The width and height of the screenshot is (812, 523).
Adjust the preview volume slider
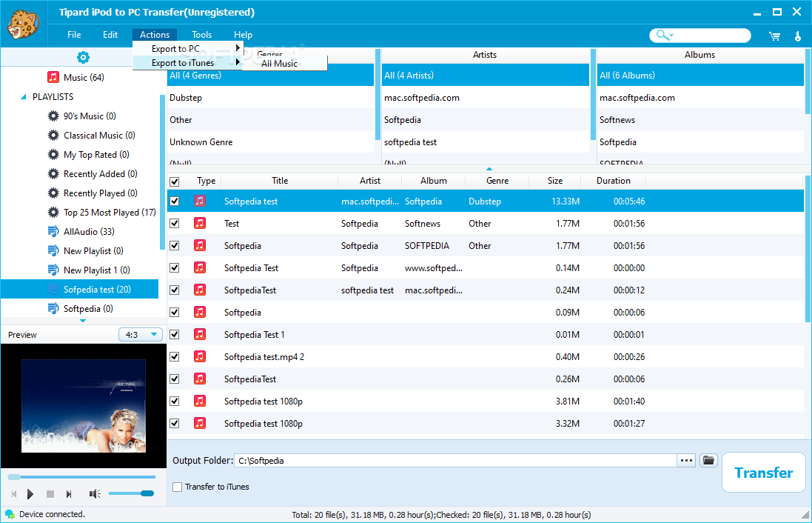point(132,493)
